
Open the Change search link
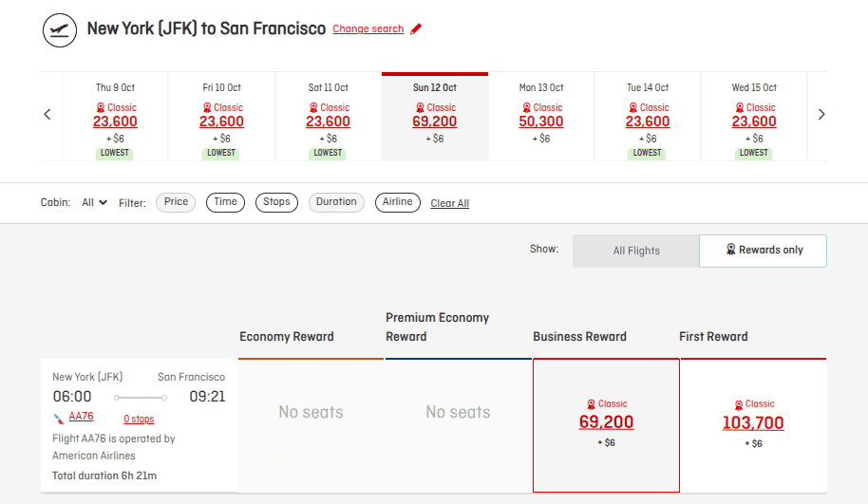(x=368, y=28)
